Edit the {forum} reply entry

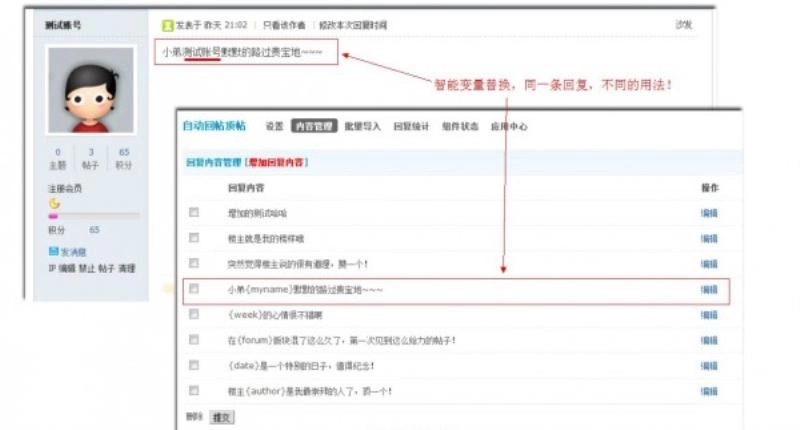[709, 341]
